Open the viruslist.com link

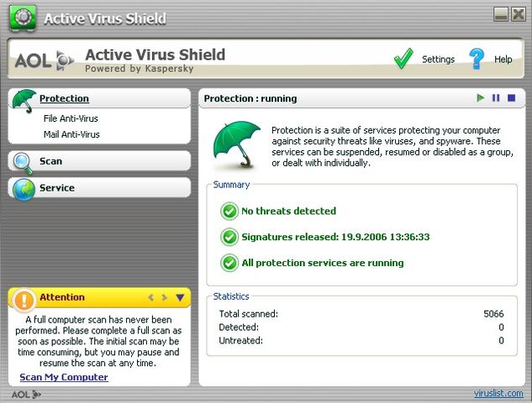[x=498, y=393]
